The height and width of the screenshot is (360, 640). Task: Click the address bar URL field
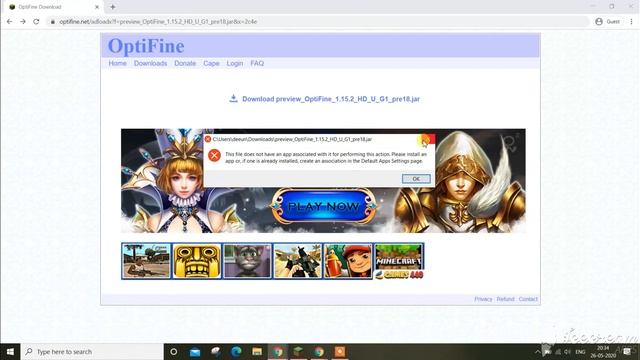coord(318,22)
